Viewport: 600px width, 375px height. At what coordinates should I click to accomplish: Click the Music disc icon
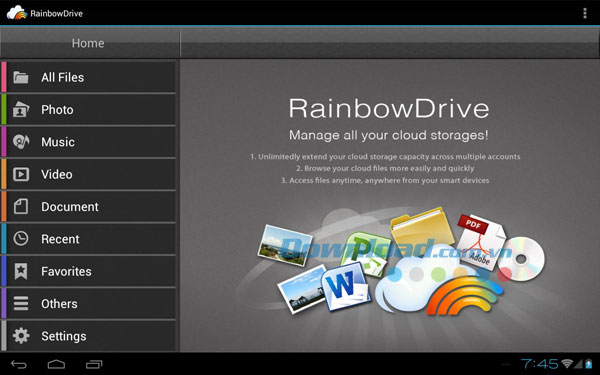21,142
